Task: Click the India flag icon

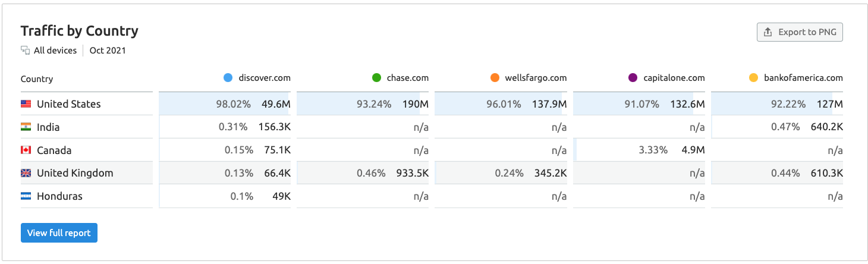Action: pyautogui.click(x=26, y=127)
